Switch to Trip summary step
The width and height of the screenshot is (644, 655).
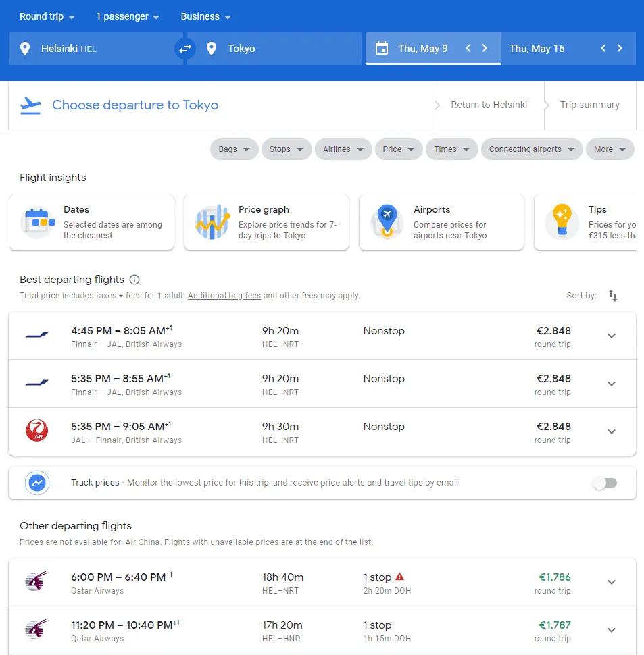pos(589,105)
